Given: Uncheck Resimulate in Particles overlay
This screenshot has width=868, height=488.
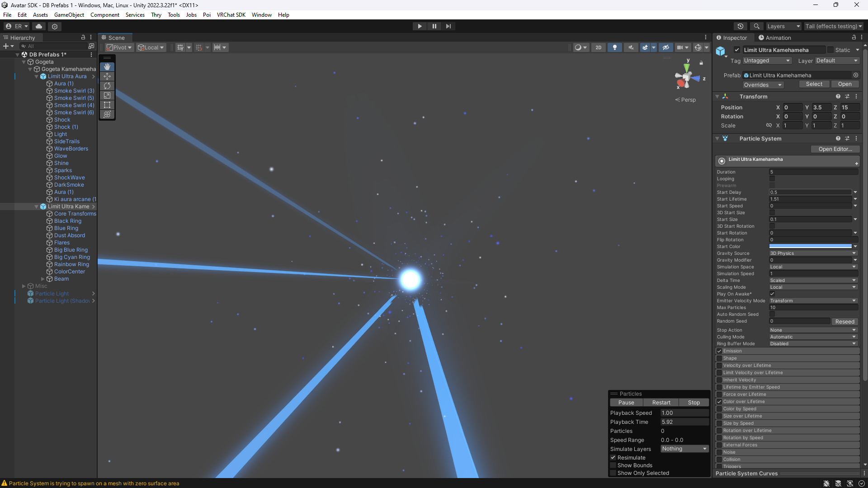Looking at the screenshot, I should 613,458.
